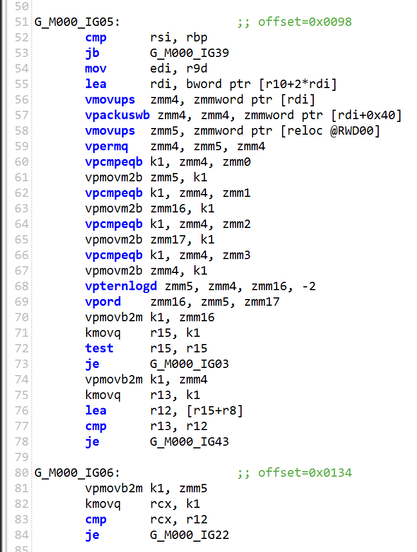Viewport: 417px width, 552px height.
Task: Click kmovq rcx, k1
Action: click(x=143, y=504)
